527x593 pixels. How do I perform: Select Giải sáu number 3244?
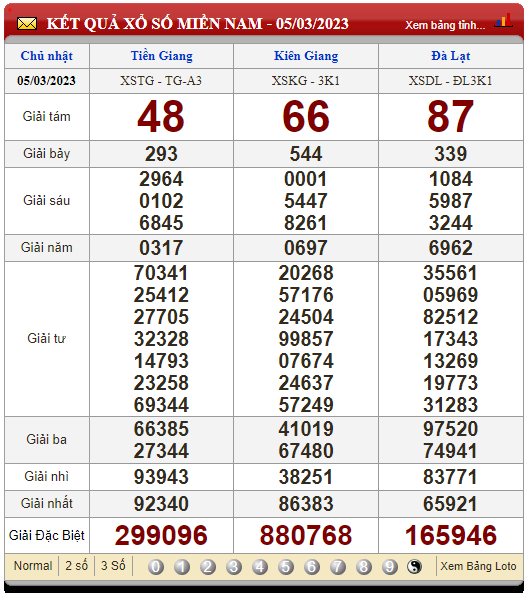click(451, 223)
